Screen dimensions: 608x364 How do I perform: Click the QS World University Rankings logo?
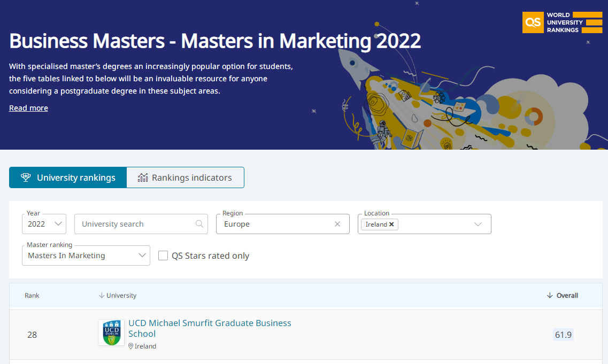pyautogui.click(x=562, y=22)
